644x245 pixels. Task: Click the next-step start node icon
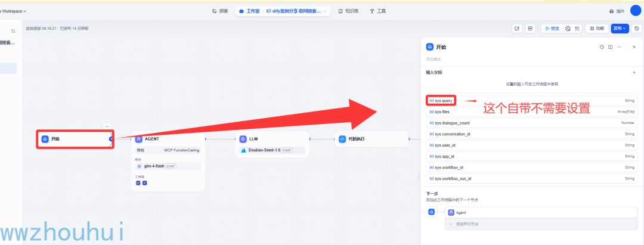click(x=431, y=212)
